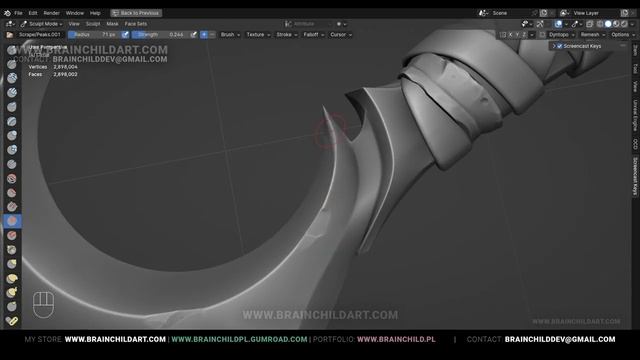
Task: Select the Smooth brush tool
Action: (12, 178)
